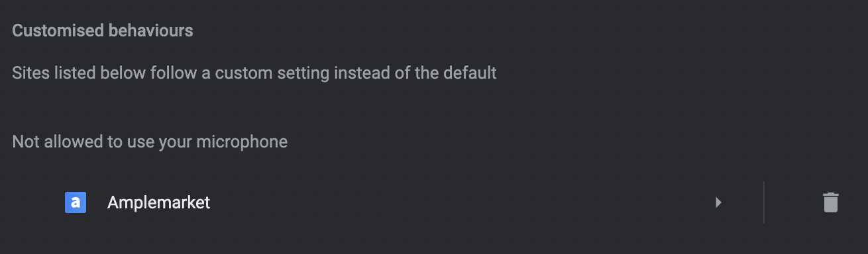The image size is (868, 254).
Task: Click the vertical divider beside the trash icon
Action: [764, 202]
